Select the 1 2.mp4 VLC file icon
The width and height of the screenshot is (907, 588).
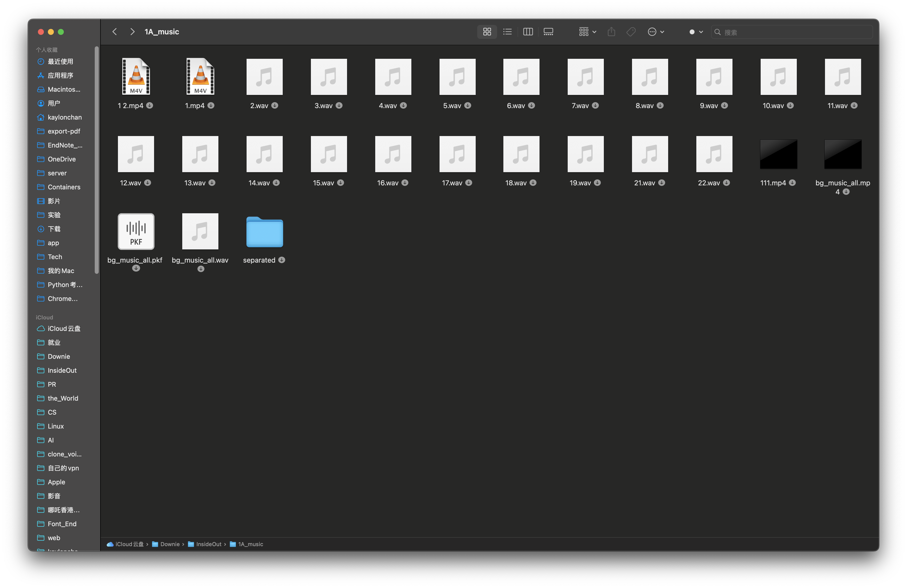click(x=136, y=76)
